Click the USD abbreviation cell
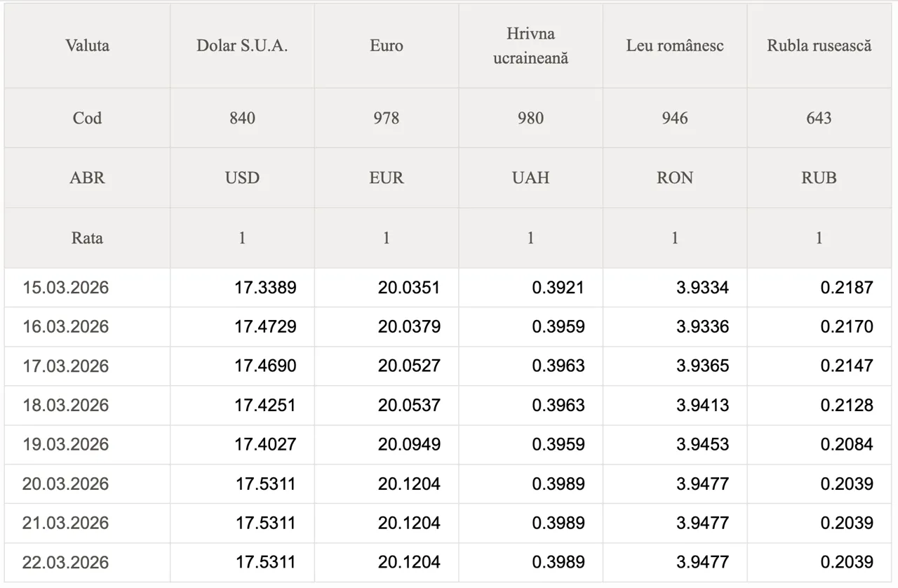 (242, 178)
